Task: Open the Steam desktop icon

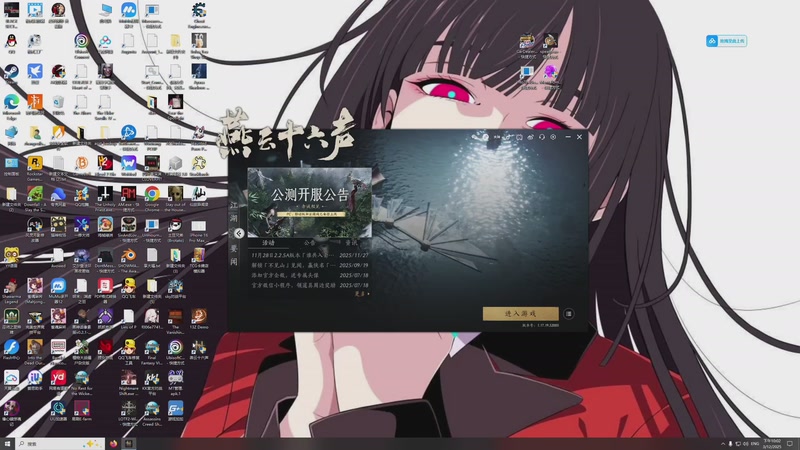Action: (x=11, y=74)
